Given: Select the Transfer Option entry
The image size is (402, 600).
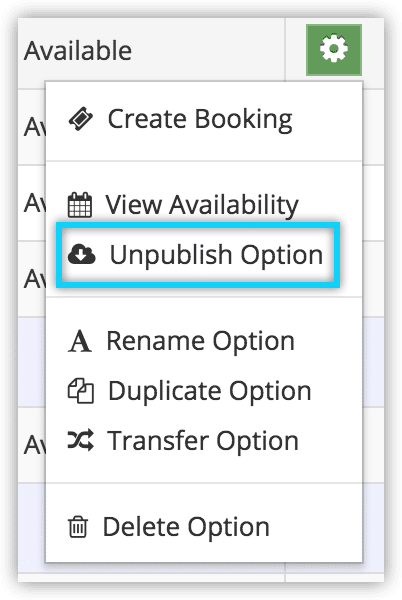Looking at the screenshot, I should click(203, 440).
